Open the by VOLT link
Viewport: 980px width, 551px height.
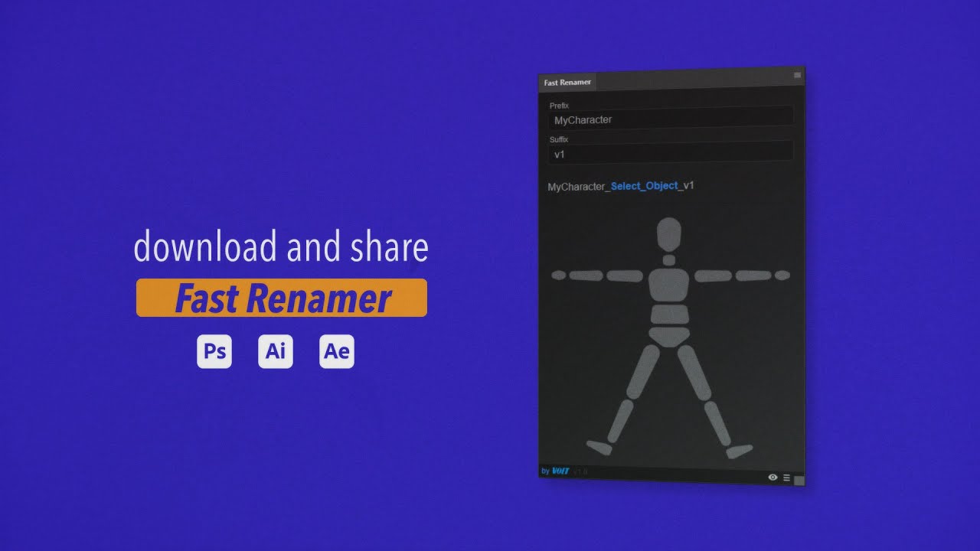pyautogui.click(x=555, y=471)
